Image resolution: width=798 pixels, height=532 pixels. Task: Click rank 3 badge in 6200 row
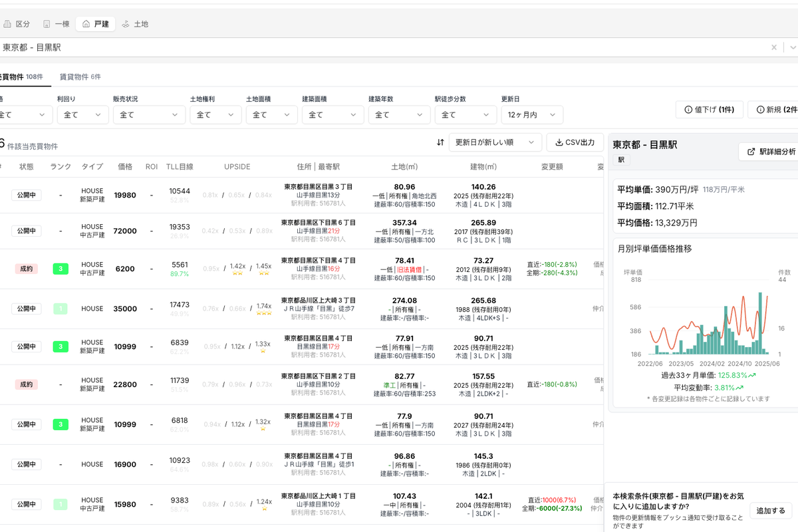click(61, 269)
